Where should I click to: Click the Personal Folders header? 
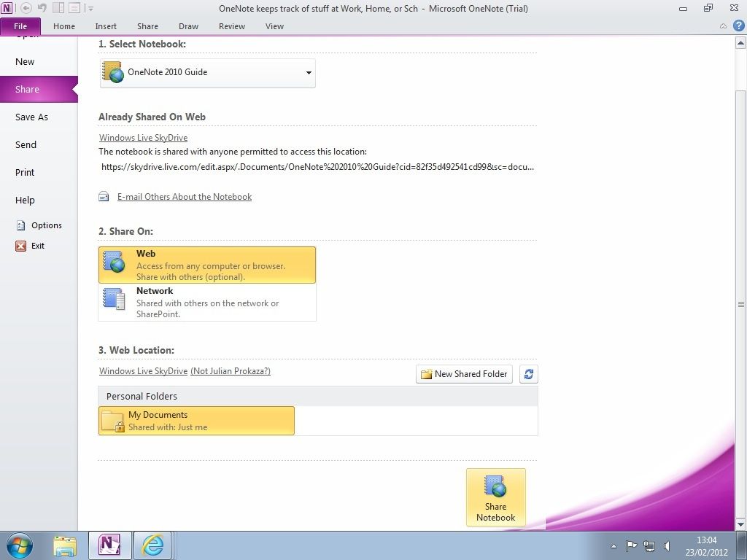pyautogui.click(x=318, y=396)
